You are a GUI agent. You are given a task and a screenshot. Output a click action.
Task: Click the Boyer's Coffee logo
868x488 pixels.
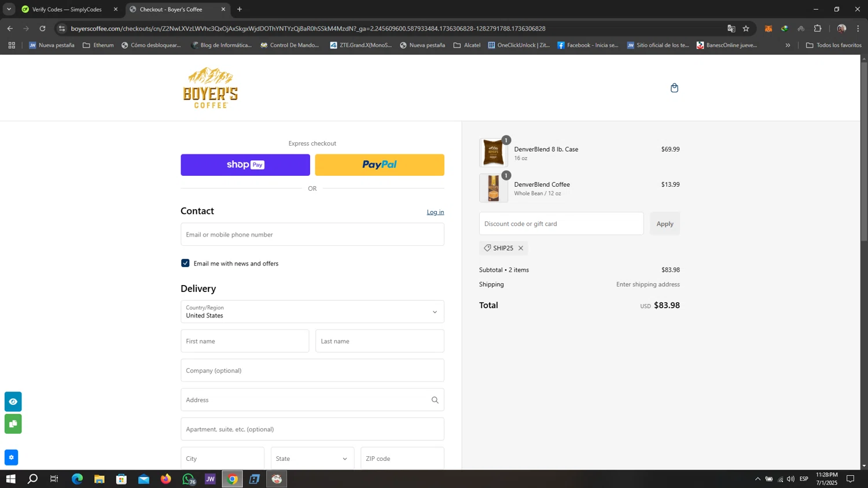point(210,88)
